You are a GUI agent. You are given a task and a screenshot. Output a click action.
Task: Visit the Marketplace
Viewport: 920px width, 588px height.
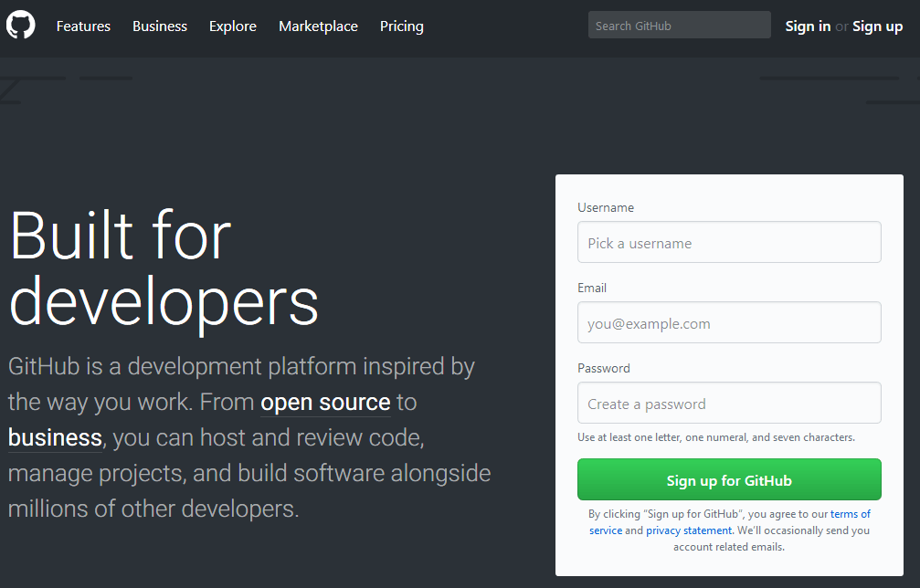pyautogui.click(x=318, y=26)
